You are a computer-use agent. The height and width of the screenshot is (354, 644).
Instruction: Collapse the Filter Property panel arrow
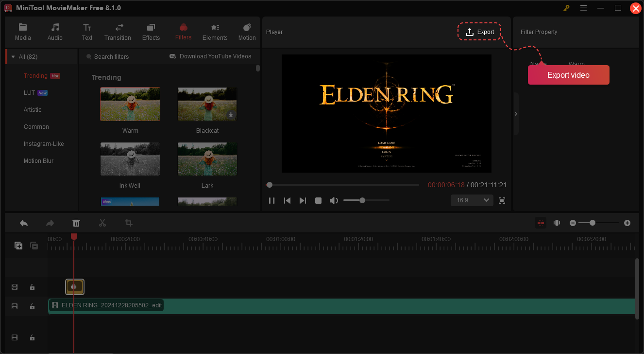point(516,114)
